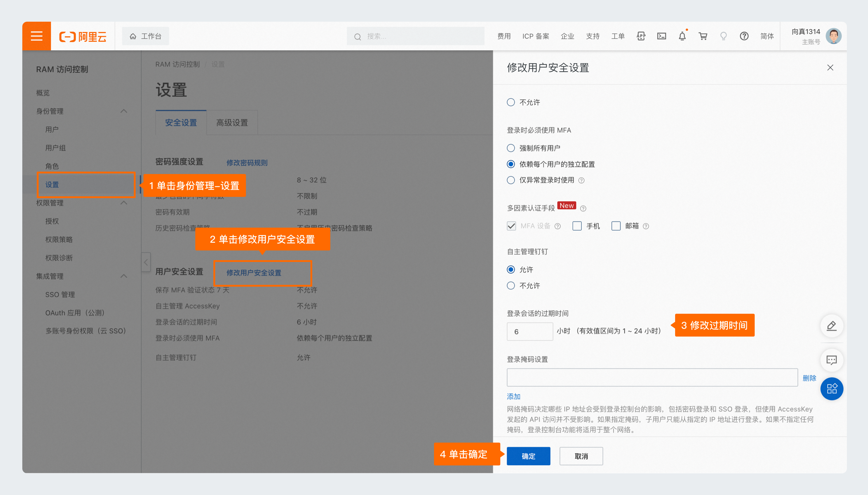The image size is (868, 495).
Task: Select 强制所有用户 MFA radio option
Action: (x=511, y=148)
